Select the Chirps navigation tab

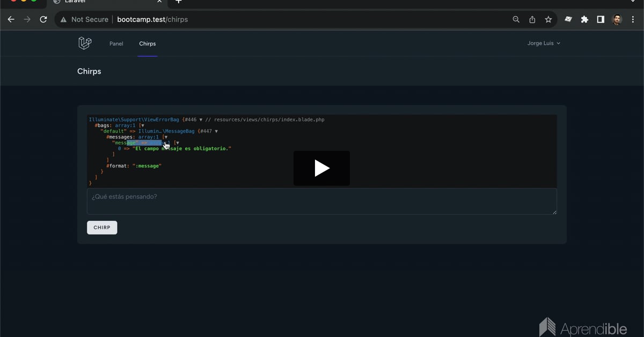(148, 43)
